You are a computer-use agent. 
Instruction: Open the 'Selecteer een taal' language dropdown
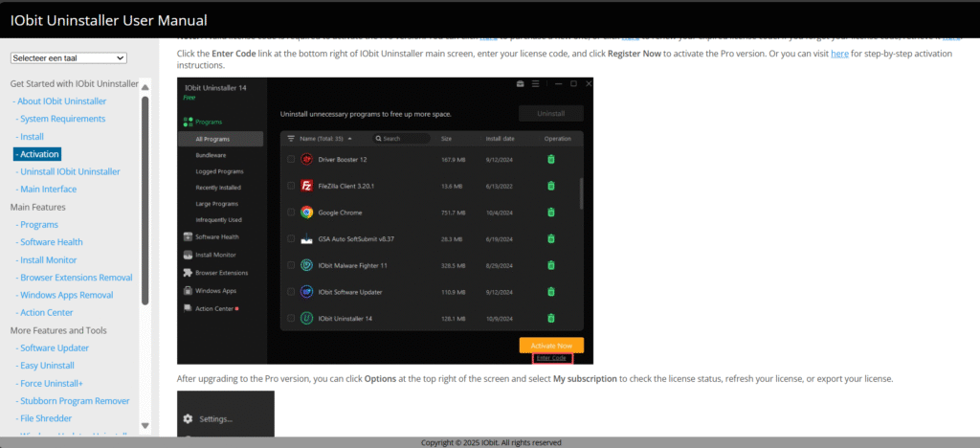click(69, 58)
